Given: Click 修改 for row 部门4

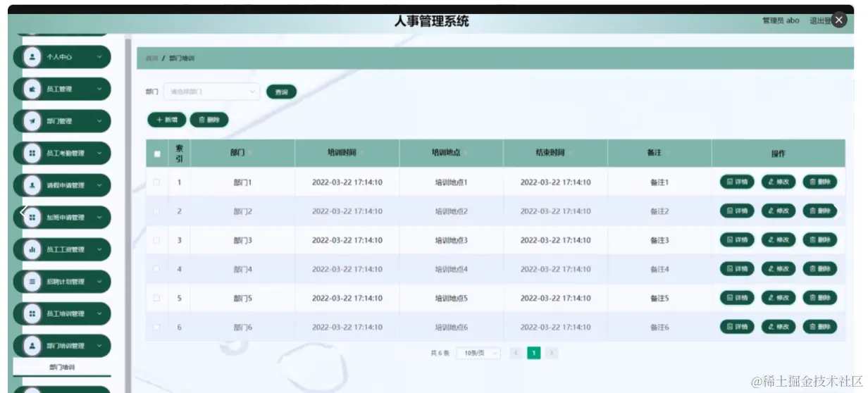Looking at the screenshot, I should (x=779, y=268).
